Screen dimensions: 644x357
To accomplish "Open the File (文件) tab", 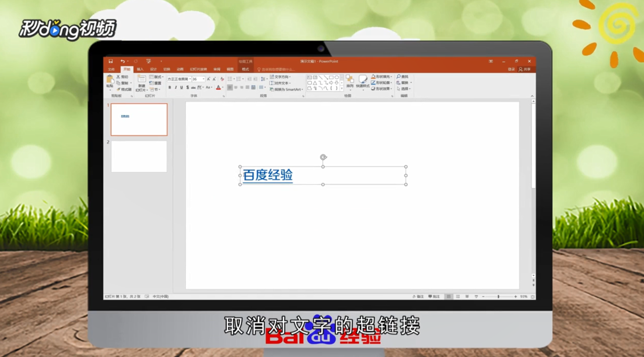I will click(x=111, y=69).
